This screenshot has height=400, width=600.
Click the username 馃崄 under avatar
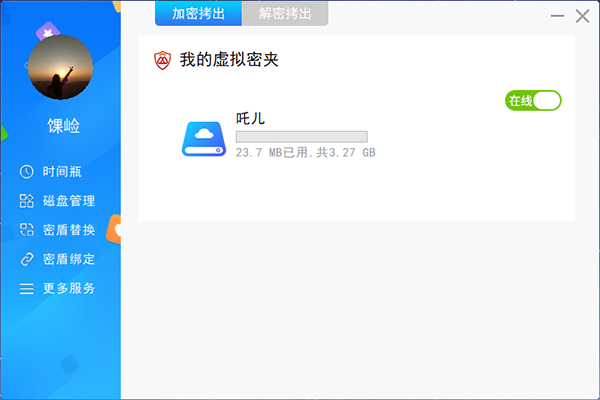click(64, 126)
